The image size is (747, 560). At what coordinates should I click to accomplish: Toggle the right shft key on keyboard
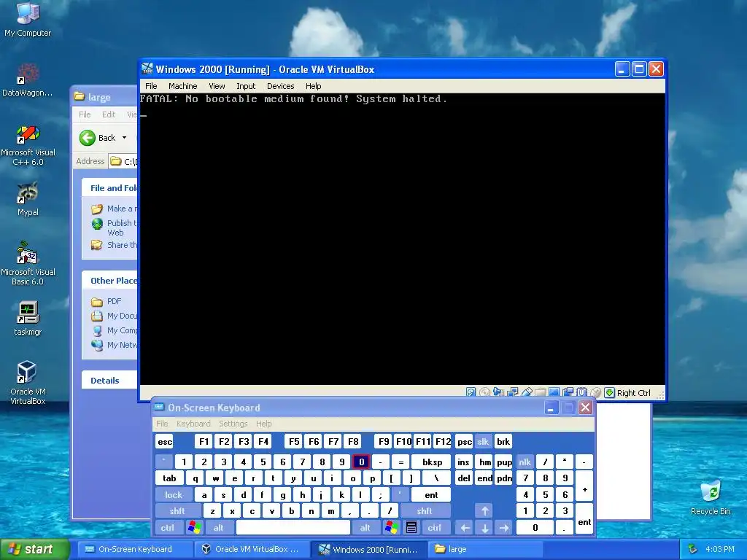pyautogui.click(x=425, y=511)
